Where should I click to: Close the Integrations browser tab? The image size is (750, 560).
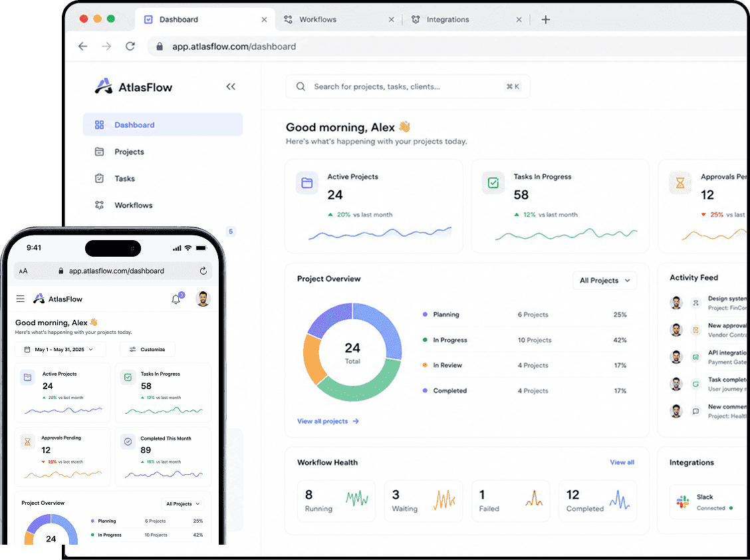click(x=519, y=20)
